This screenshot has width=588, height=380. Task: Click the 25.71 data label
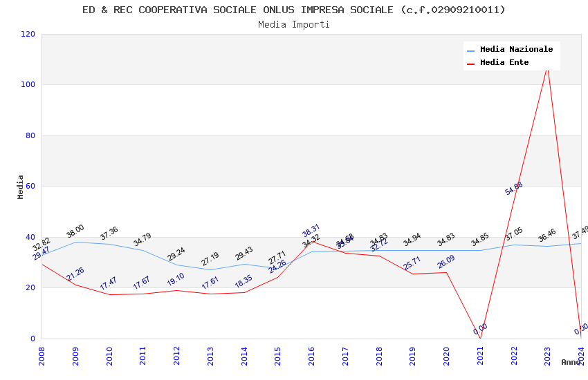(412, 263)
